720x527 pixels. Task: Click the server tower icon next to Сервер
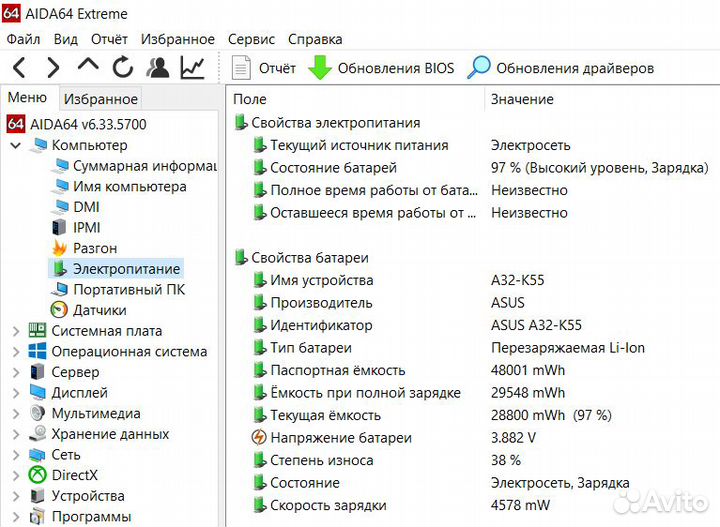pyautogui.click(x=37, y=372)
